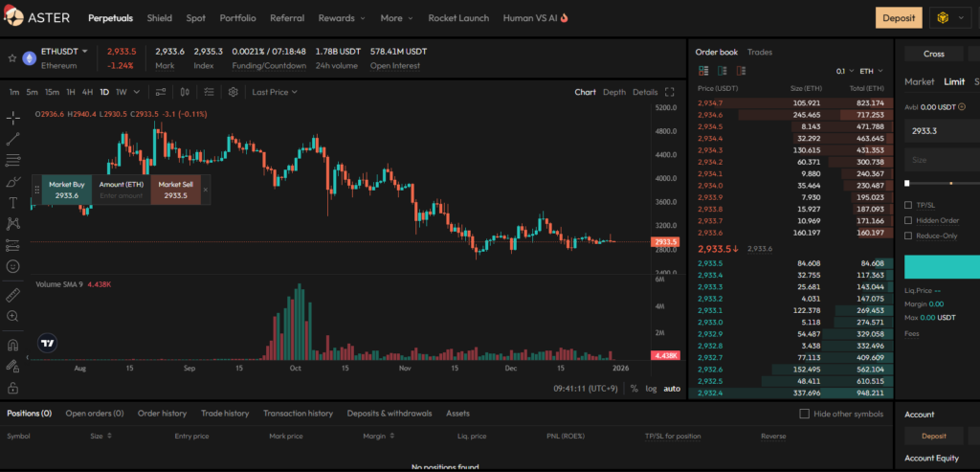Image resolution: width=980 pixels, height=472 pixels.
Task: Expand chart to fullscreen
Action: pyautogui.click(x=669, y=92)
